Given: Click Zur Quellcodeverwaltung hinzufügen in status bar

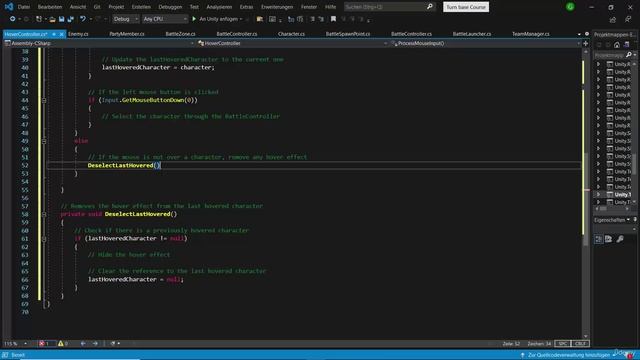Looking at the screenshot, I should (569, 355).
